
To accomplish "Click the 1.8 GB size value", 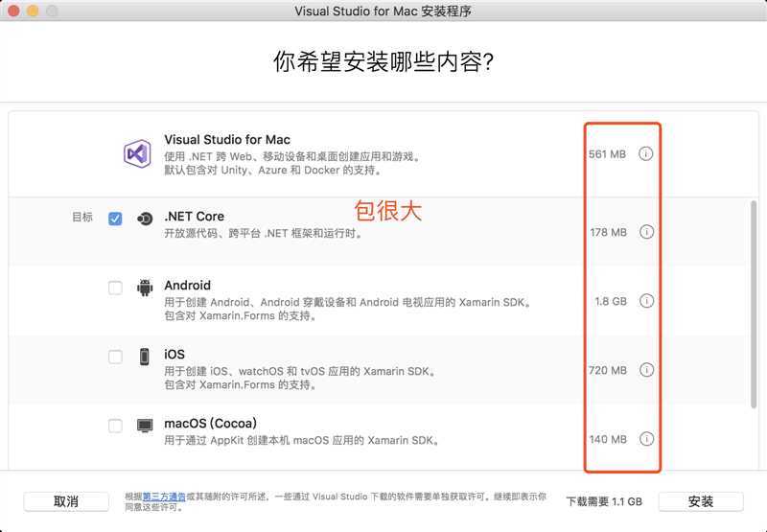I will point(611,301).
